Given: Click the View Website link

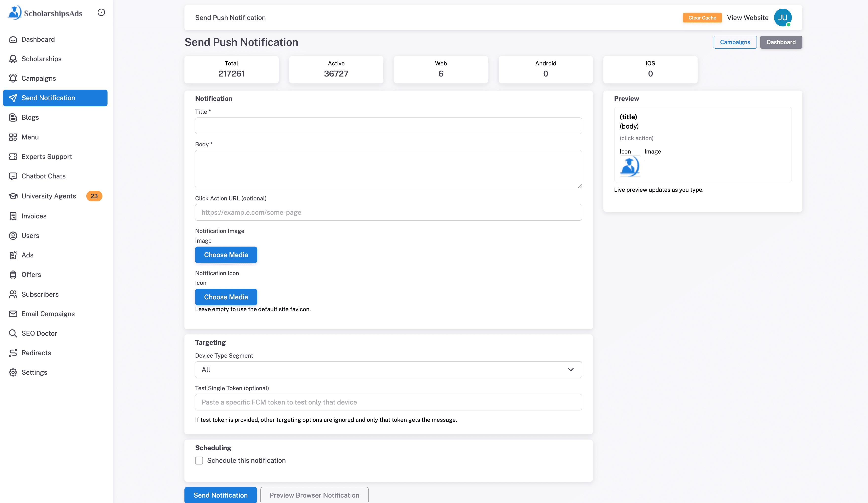Looking at the screenshot, I should [x=747, y=18].
